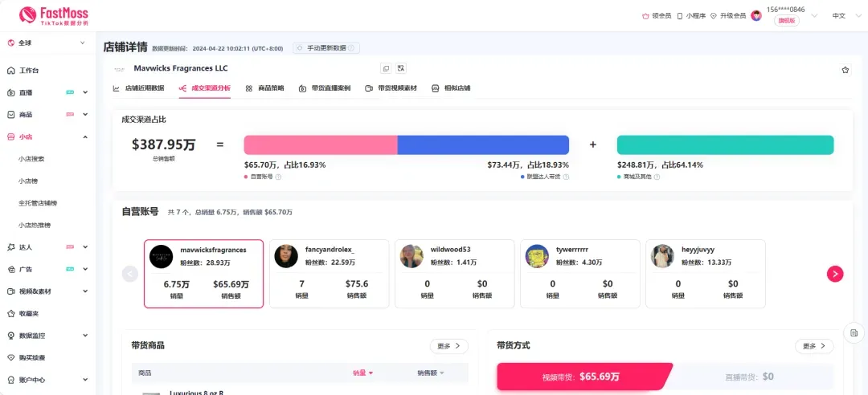Screen dimensions: 868x395
Task: Sort products by 销售额 column
Action: pos(431,373)
